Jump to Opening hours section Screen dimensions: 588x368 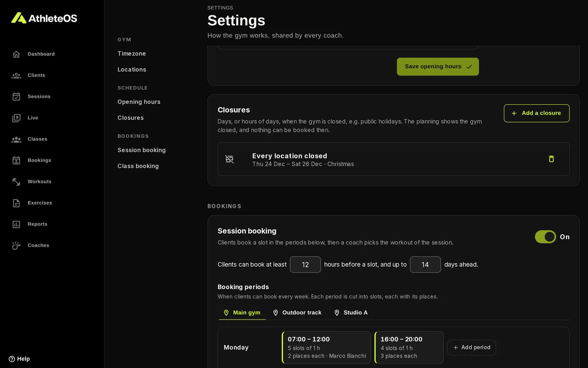coord(139,102)
